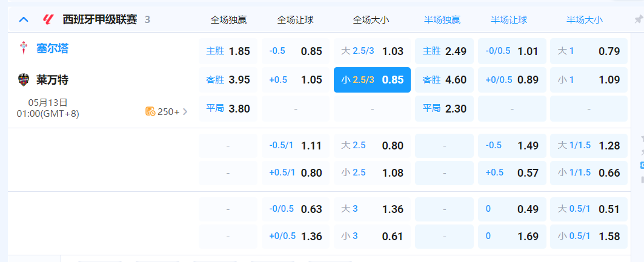Viewport: 644px width, 262px height.
Task: Choose half 大 1/1.5 at 1.28
Action: tap(589, 146)
